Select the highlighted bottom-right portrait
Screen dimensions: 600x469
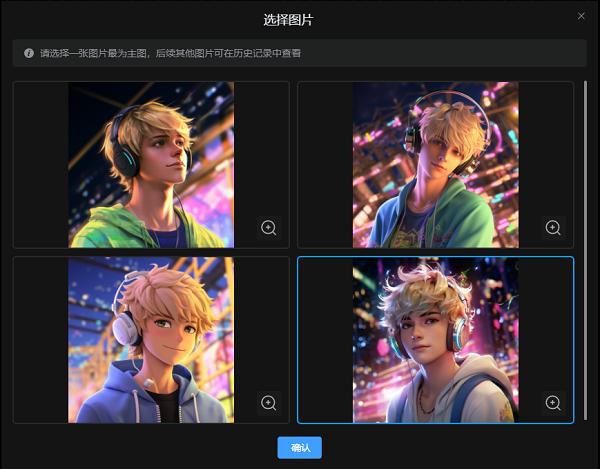point(436,340)
